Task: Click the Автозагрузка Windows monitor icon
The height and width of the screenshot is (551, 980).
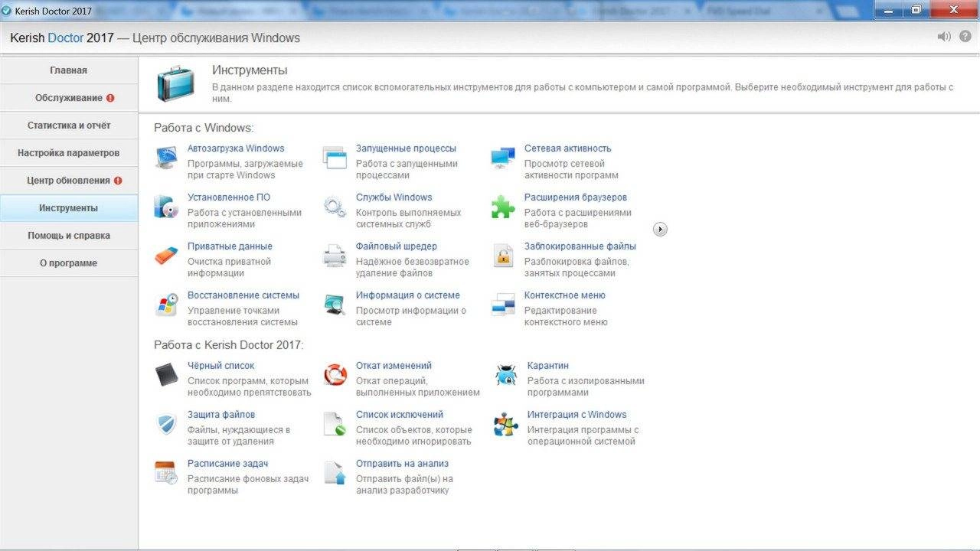Action: pos(166,158)
